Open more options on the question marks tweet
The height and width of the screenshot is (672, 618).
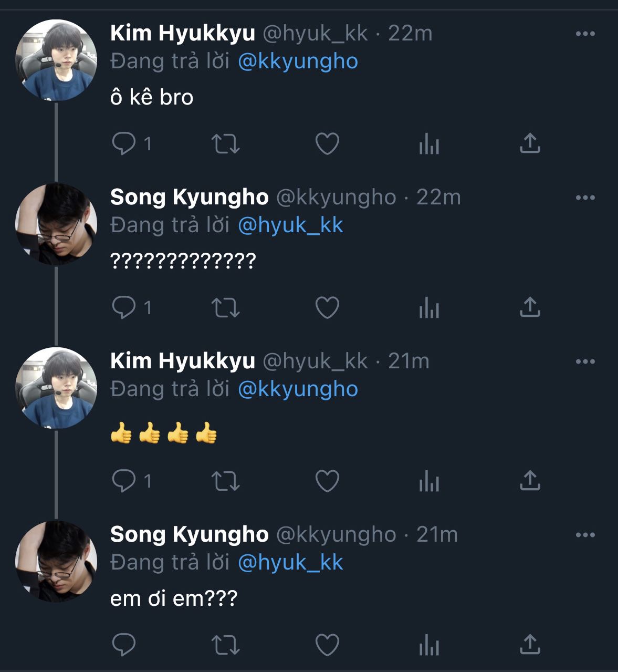tap(585, 198)
